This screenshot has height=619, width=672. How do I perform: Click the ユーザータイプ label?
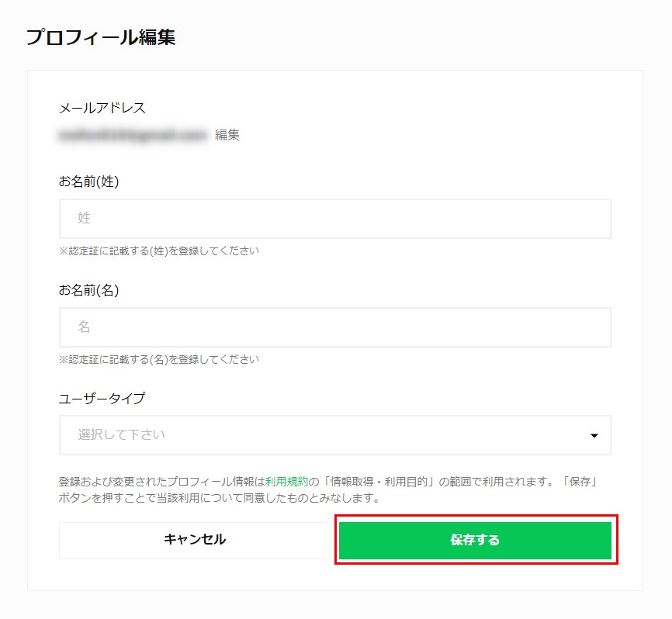[102, 399]
